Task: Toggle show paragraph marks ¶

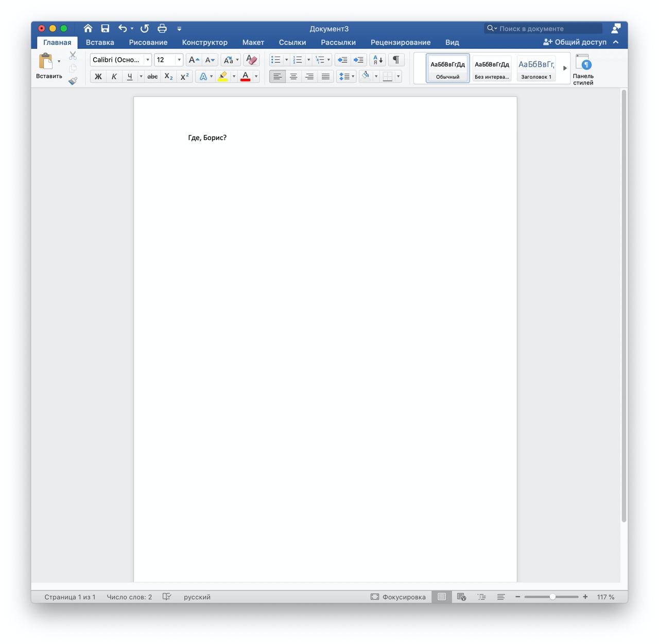Action: (x=396, y=60)
